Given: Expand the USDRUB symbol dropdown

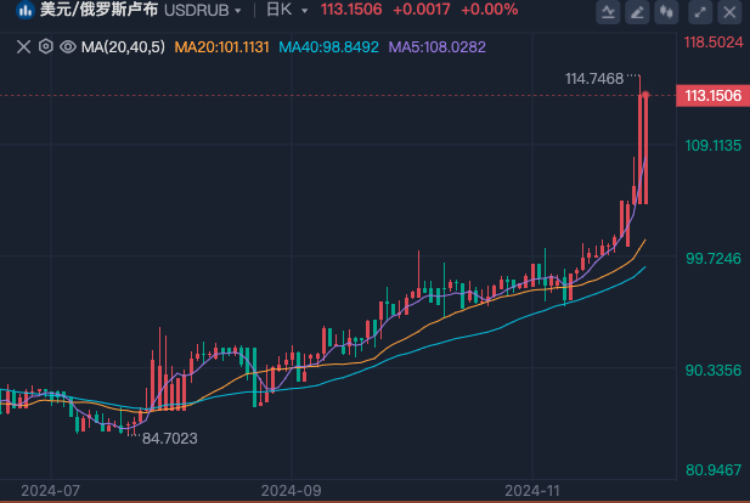Looking at the screenshot, I should click(202, 10).
